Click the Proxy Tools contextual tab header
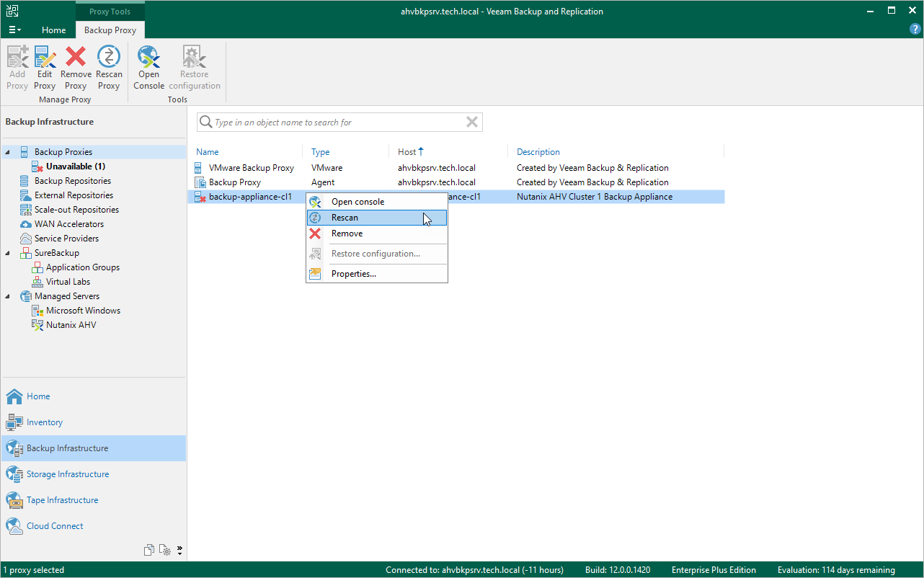The height and width of the screenshot is (578, 924). point(110,12)
